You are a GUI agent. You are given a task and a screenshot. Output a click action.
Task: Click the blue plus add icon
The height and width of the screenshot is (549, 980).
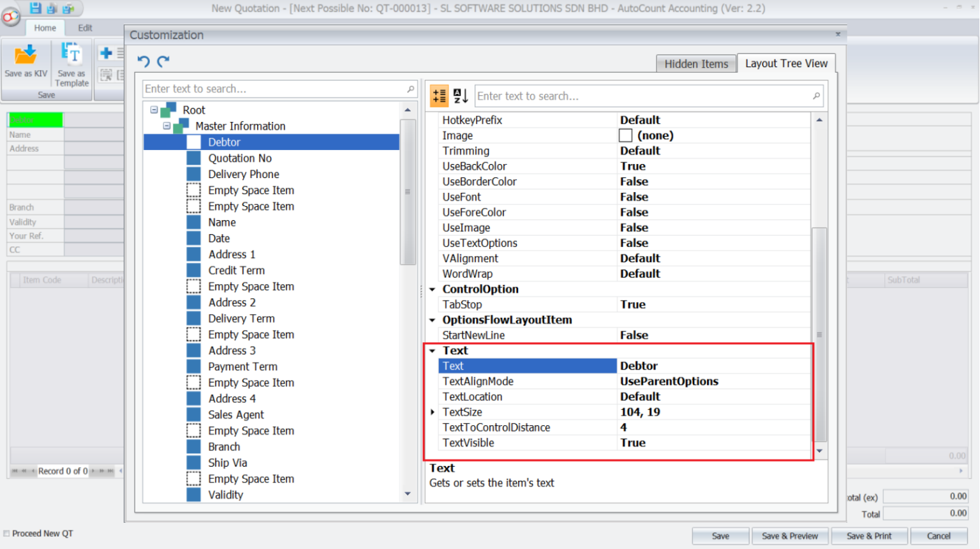pos(107,53)
